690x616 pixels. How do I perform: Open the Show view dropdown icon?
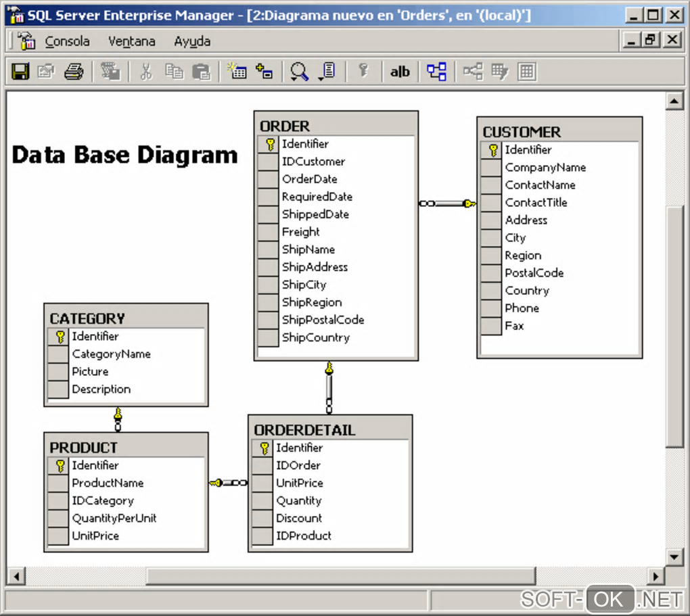coord(327,72)
